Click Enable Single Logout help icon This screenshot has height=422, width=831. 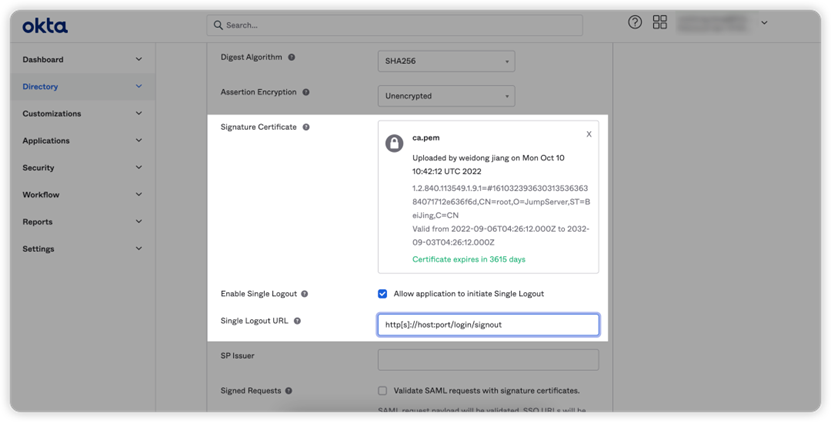pos(304,294)
